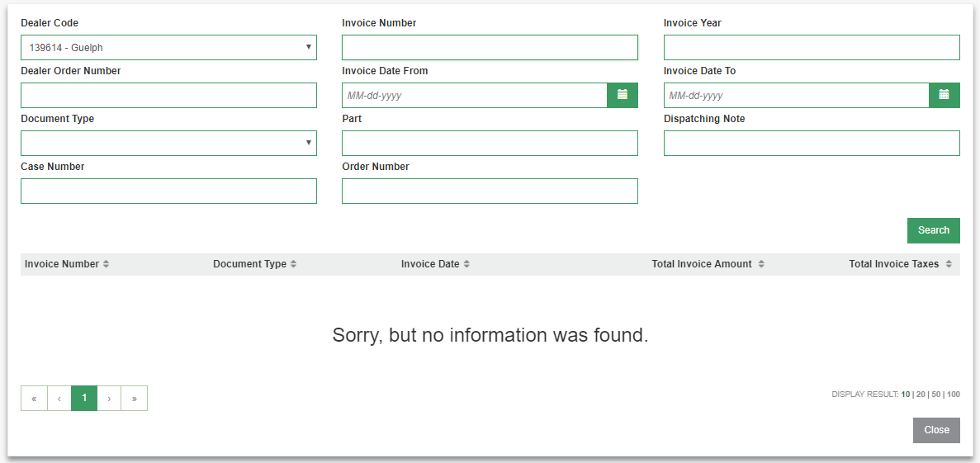
Task: Sort by Invoice Number column arrows
Action: coord(107,264)
